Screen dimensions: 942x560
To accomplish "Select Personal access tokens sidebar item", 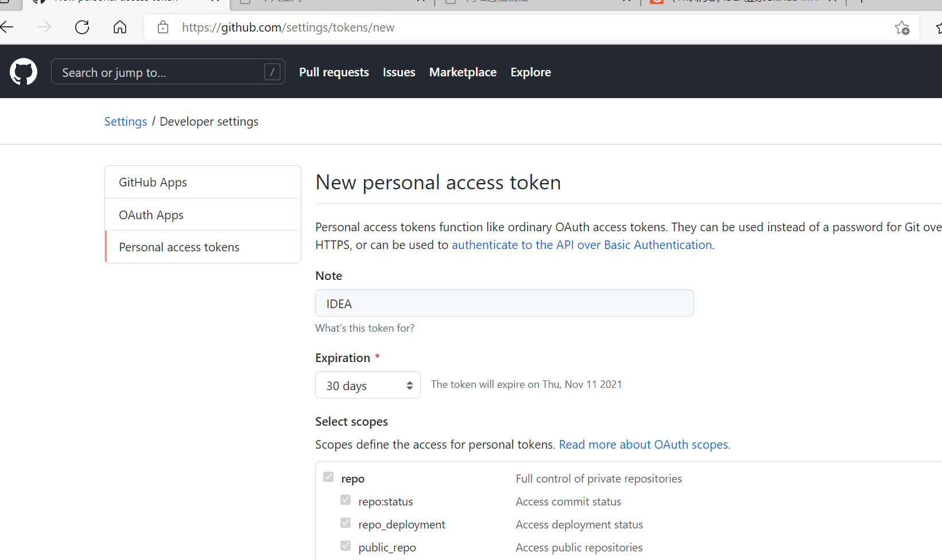I will (x=203, y=247).
